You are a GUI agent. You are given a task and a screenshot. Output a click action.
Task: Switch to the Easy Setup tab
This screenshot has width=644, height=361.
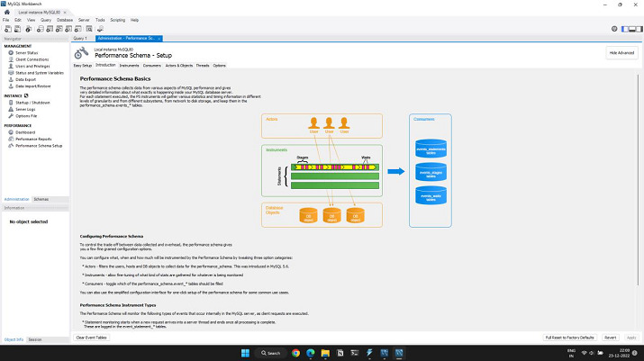point(82,66)
